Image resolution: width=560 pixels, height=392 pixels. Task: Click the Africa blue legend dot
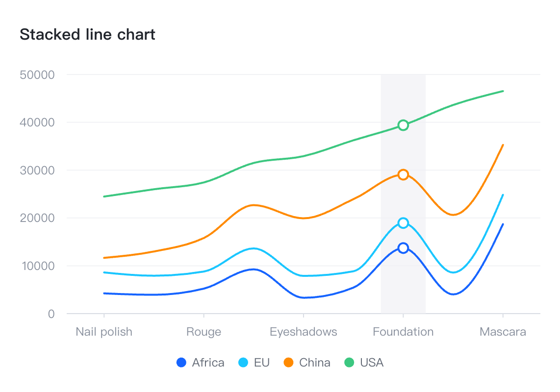point(181,363)
